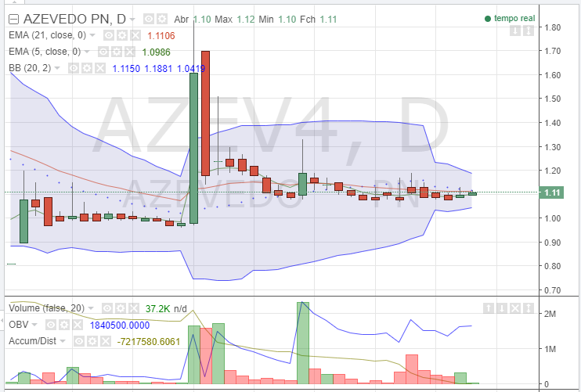The height and width of the screenshot is (392, 581).
Task: Remove the EMA 5 indicator with its X
Action: (x=130, y=52)
